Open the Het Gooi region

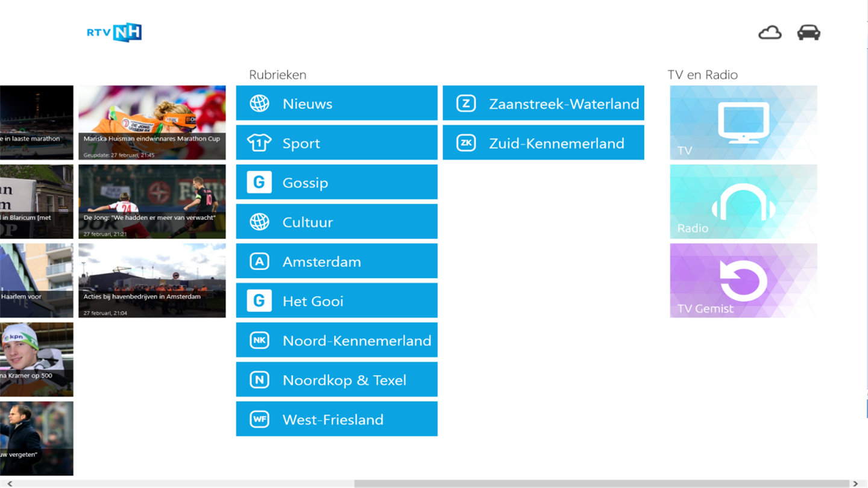pos(336,301)
